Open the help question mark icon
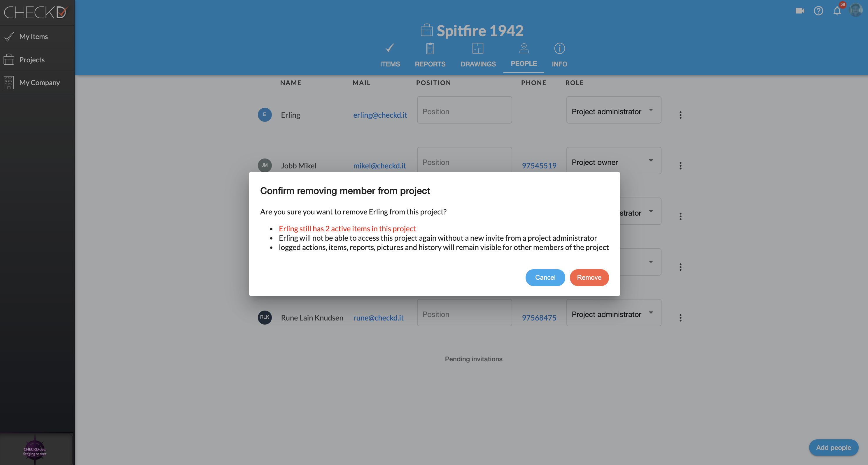 [x=818, y=11]
